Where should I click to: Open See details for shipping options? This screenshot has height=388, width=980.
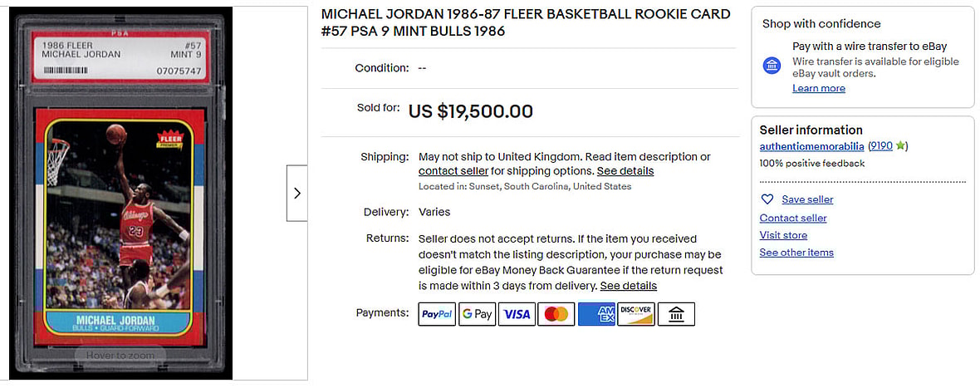click(625, 171)
